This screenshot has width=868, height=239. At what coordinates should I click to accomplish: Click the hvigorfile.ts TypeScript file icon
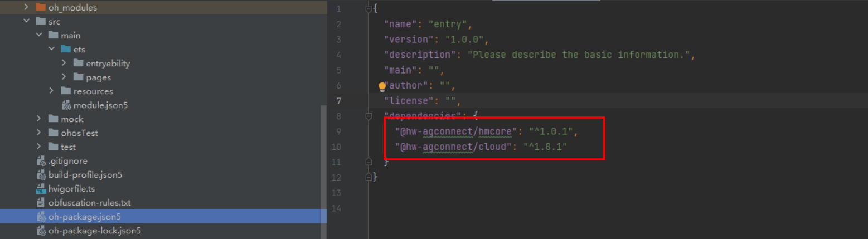tap(41, 189)
